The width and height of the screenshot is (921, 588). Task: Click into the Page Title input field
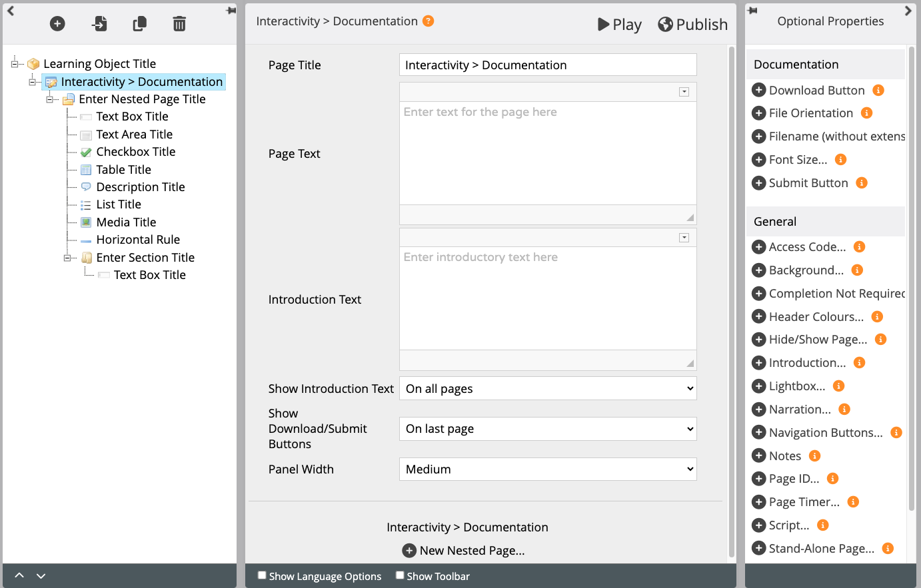tap(547, 65)
